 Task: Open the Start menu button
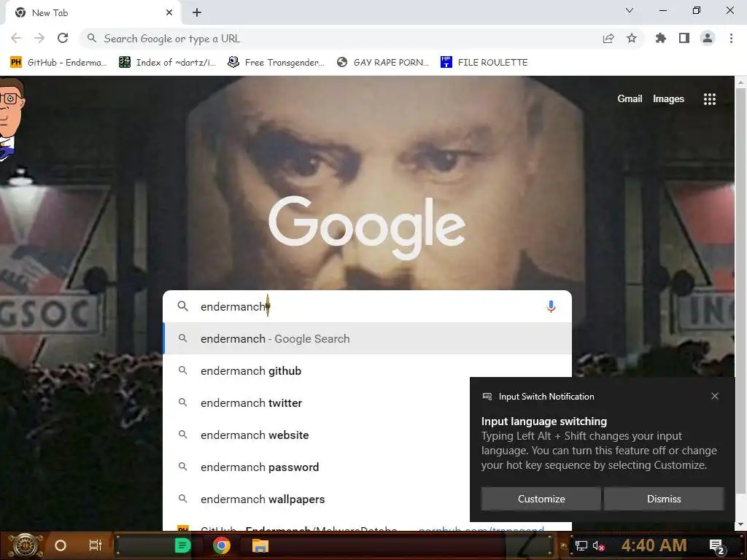(x=26, y=545)
